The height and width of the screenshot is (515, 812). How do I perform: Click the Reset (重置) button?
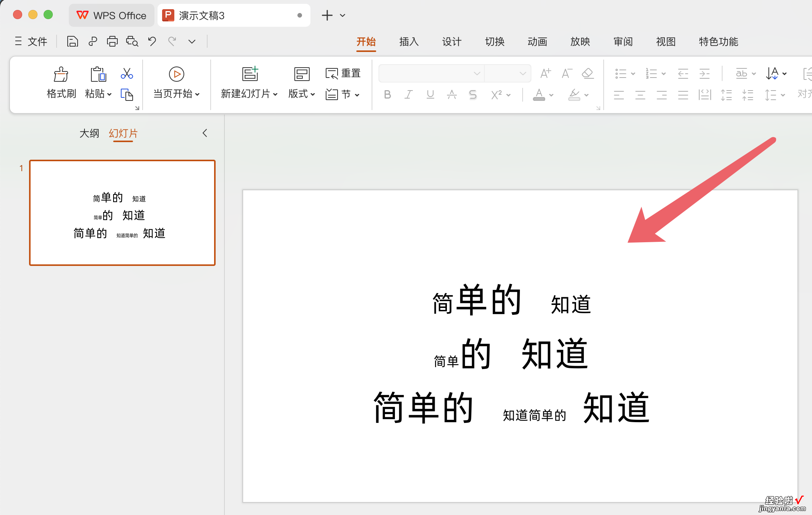tap(343, 73)
